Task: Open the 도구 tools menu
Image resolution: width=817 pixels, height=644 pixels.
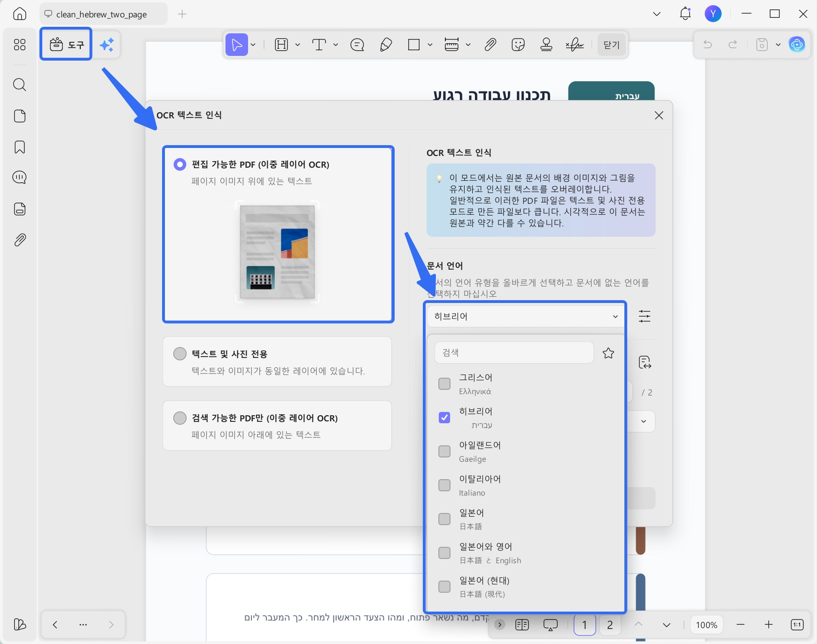Action: (66, 45)
